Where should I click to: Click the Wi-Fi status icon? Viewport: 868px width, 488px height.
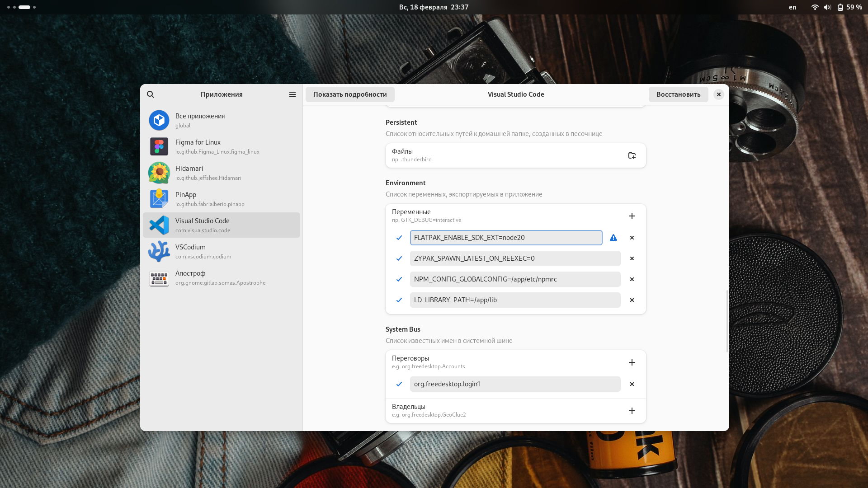click(x=815, y=7)
